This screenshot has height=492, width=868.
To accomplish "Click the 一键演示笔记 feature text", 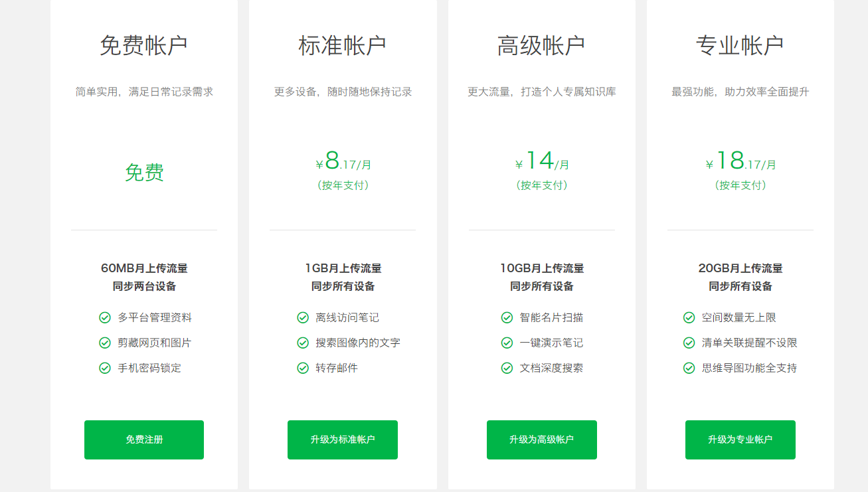I will tap(551, 343).
